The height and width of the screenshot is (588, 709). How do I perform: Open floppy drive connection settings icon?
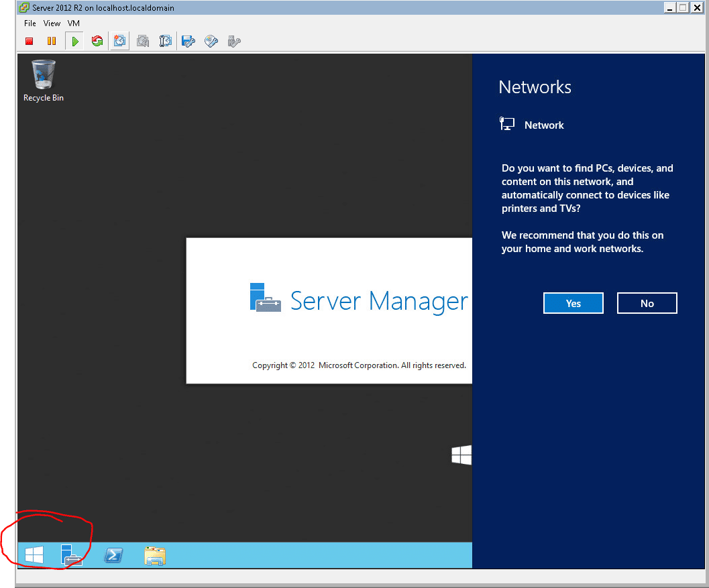tap(188, 42)
